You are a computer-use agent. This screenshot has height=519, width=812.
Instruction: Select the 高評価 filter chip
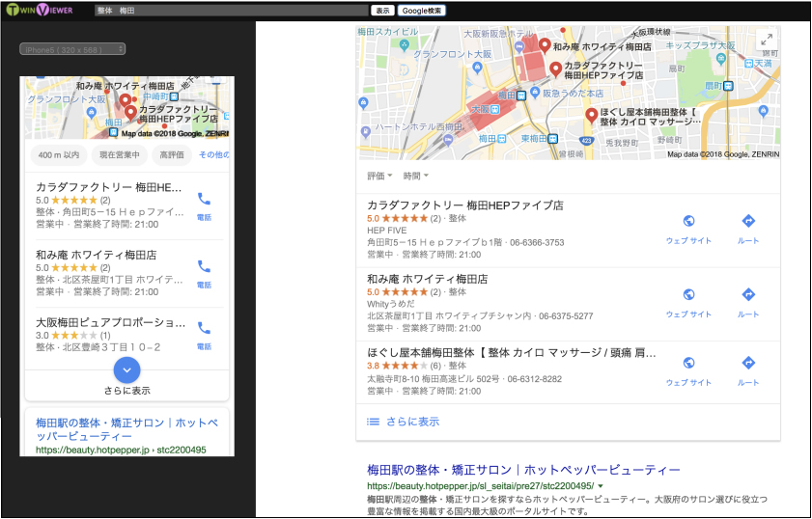[x=172, y=154]
